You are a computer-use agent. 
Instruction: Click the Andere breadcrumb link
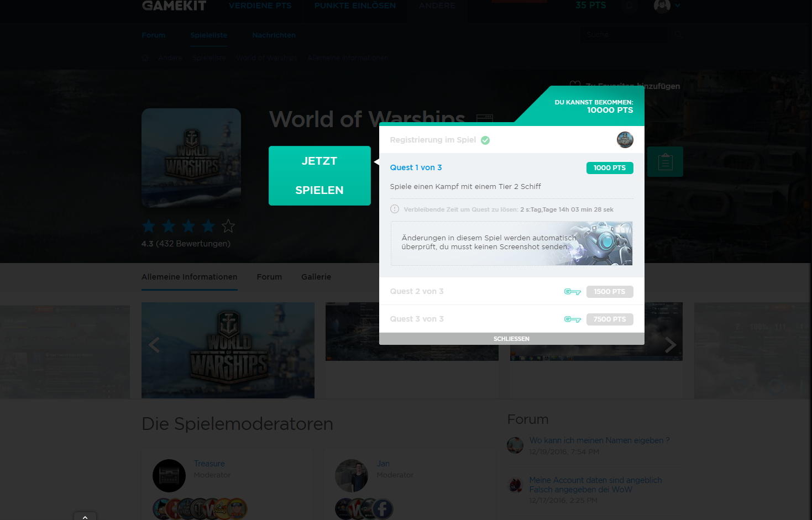(170, 58)
